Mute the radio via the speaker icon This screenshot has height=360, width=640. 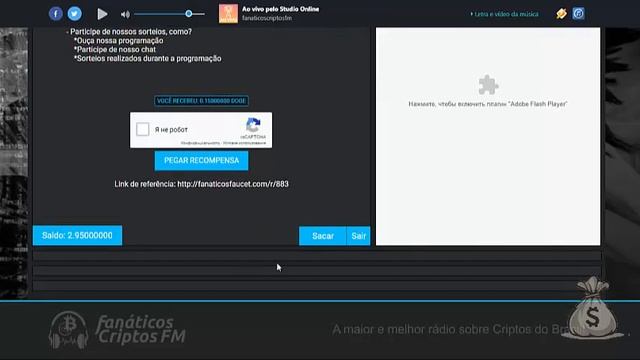(125, 15)
